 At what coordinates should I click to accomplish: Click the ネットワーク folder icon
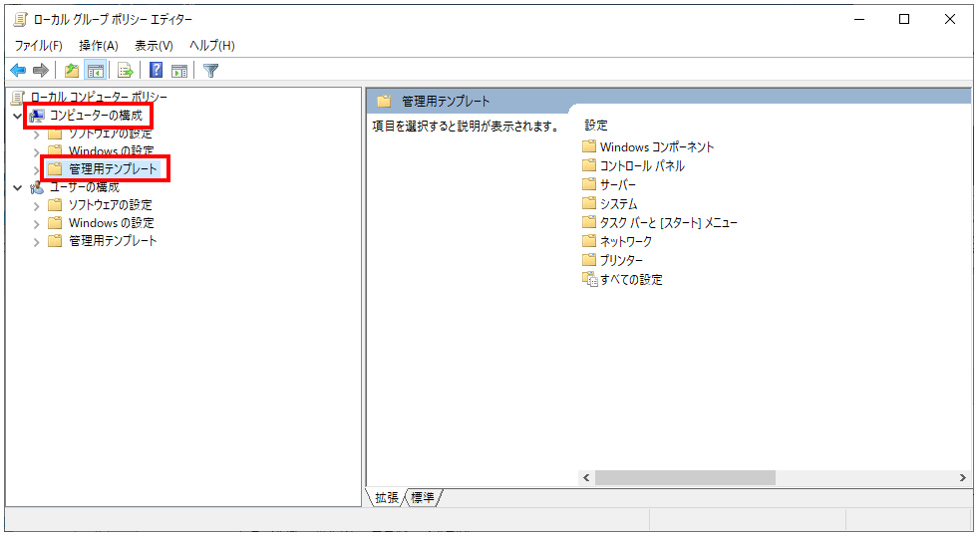tap(589, 240)
